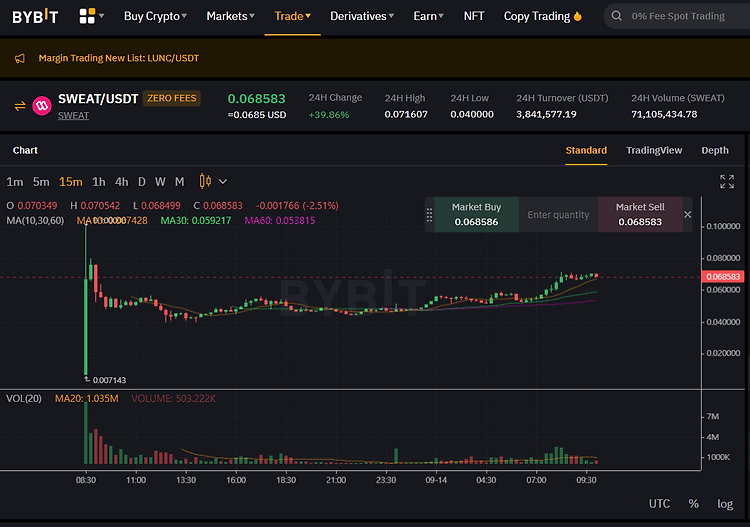Select the W weekly timeframe
This screenshot has width=750, height=527.
160,182
